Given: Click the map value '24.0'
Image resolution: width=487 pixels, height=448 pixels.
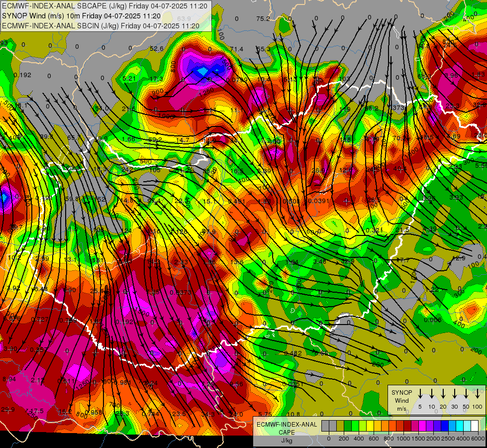Looking at the screenshot, I should (x=237, y=414).
